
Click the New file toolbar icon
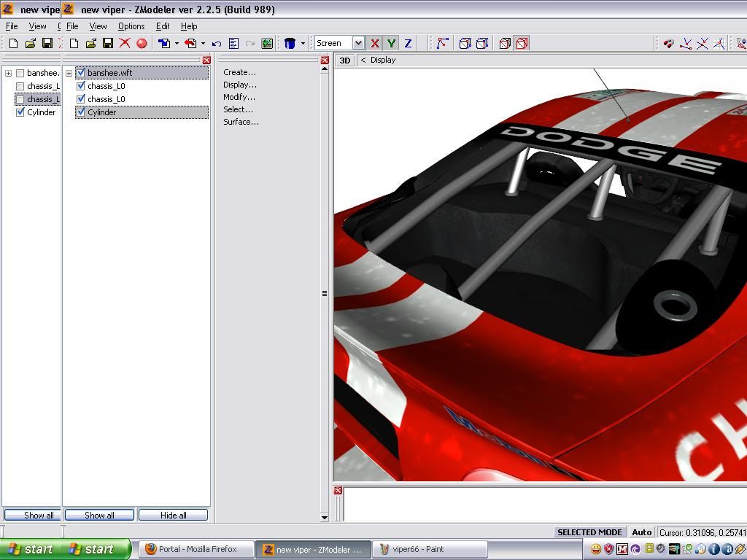(74, 44)
